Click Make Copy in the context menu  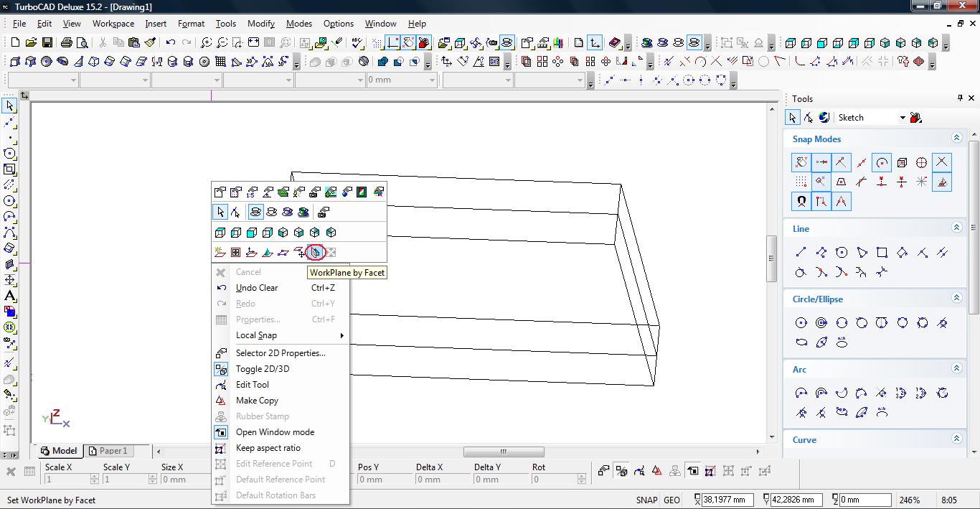point(257,401)
